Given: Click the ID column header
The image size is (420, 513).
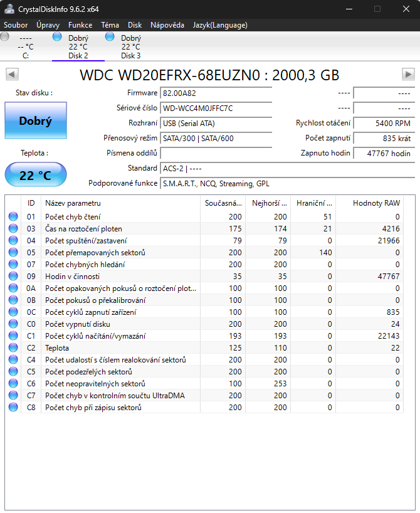Looking at the screenshot, I should [31, 203].
